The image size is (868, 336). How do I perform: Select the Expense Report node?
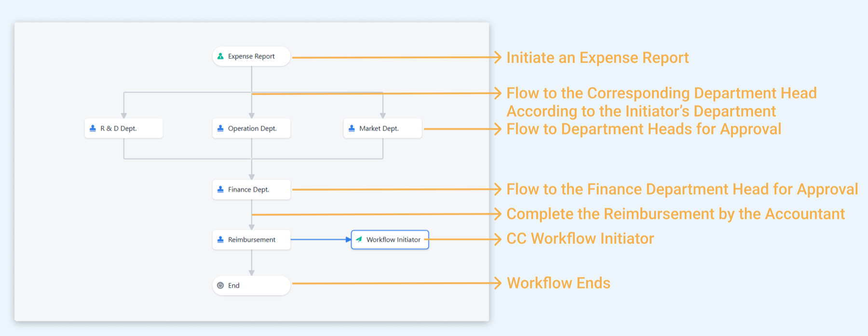(251, 56)
